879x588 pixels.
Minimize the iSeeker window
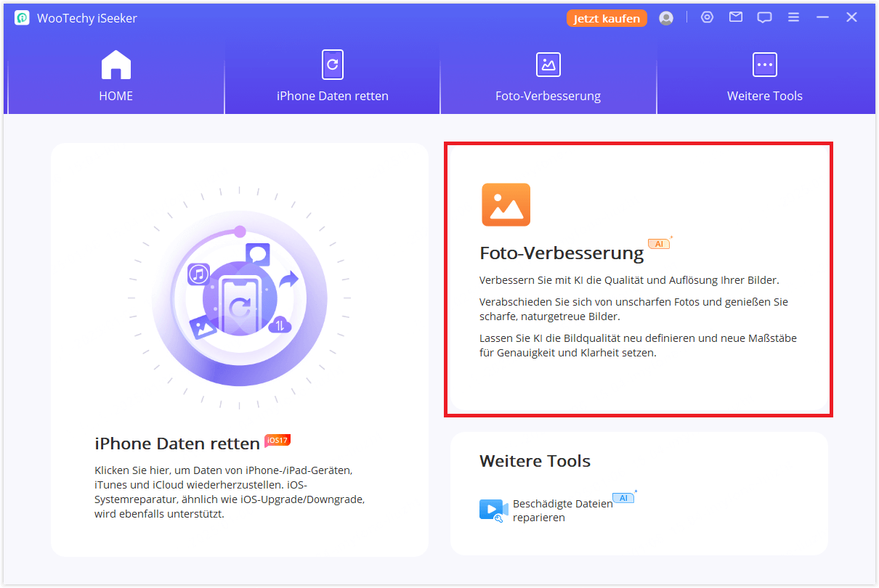822,17
